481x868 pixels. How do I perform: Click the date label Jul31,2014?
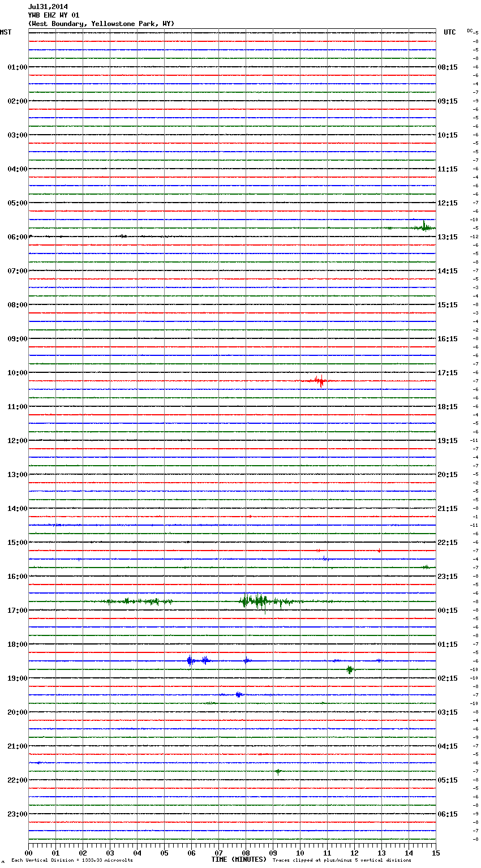pos(48,7)
